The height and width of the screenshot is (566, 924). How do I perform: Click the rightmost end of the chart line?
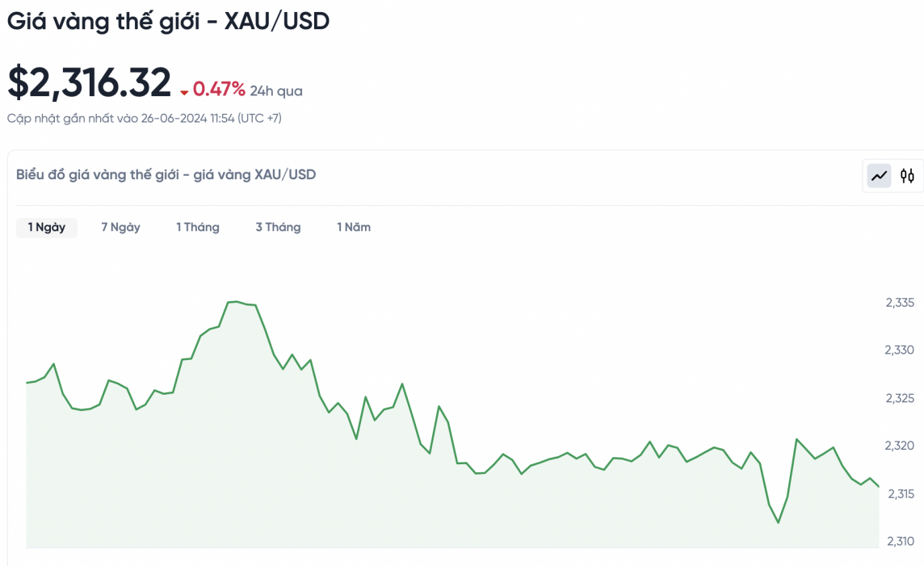coord(878,486)
